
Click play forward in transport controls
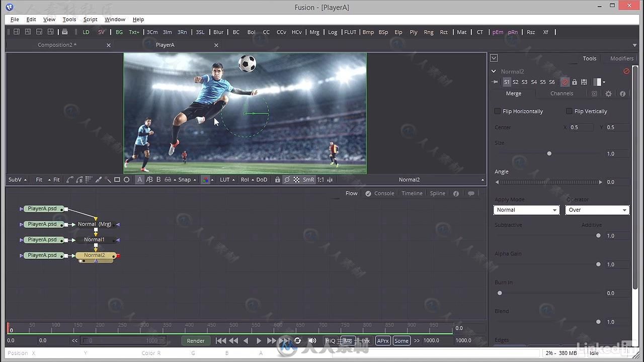tap(259, 340)
